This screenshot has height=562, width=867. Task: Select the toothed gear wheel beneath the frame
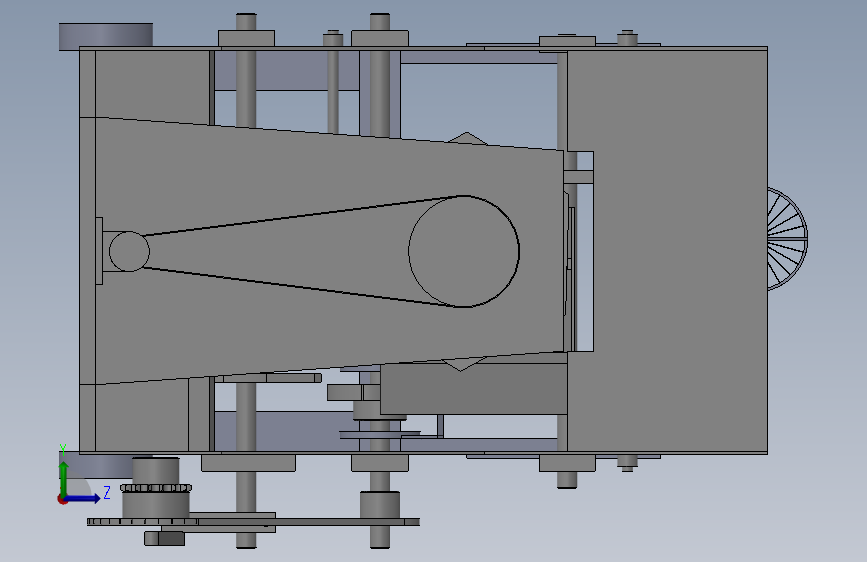tap(155, 488)
